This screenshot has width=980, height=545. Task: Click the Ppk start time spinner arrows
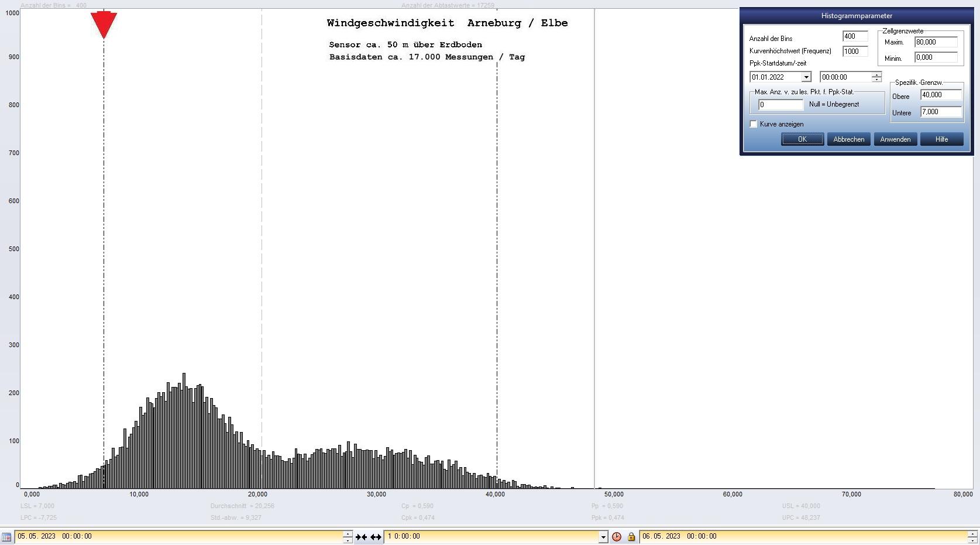pyautogui.click(x=876, y=77)
